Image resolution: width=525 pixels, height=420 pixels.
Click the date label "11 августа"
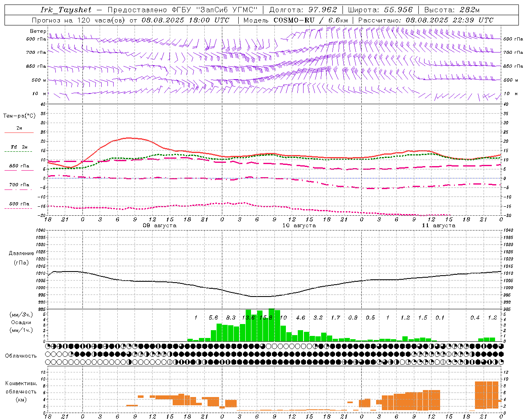coord(438,226)
